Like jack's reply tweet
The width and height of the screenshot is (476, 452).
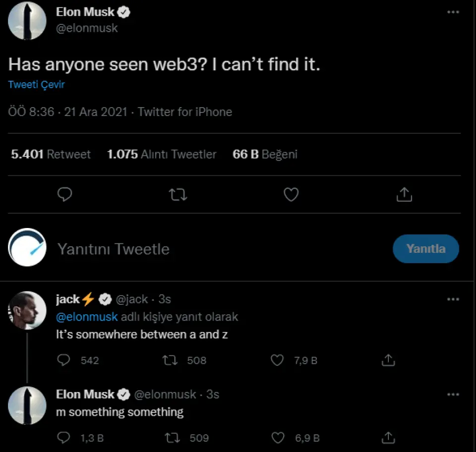(x=277, y=360)
